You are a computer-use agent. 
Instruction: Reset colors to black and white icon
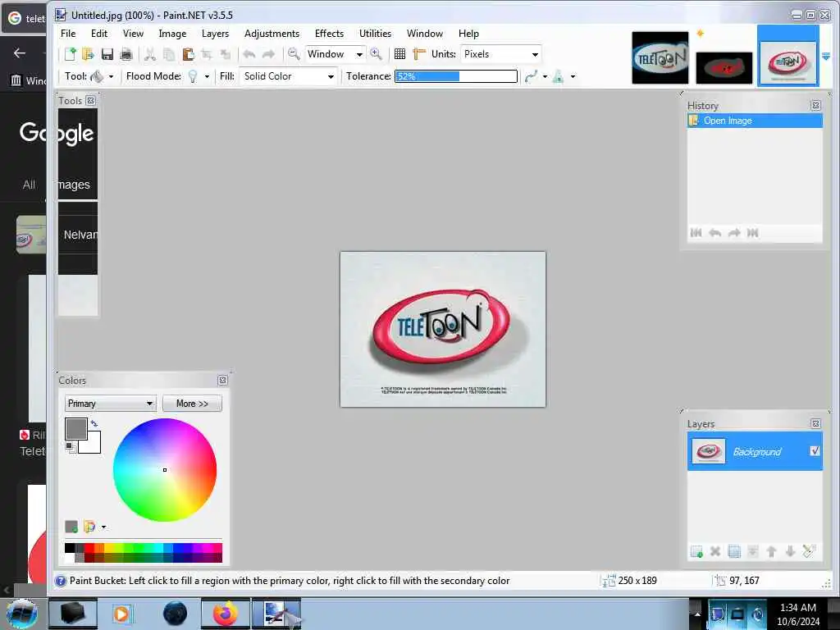(70, 447)
